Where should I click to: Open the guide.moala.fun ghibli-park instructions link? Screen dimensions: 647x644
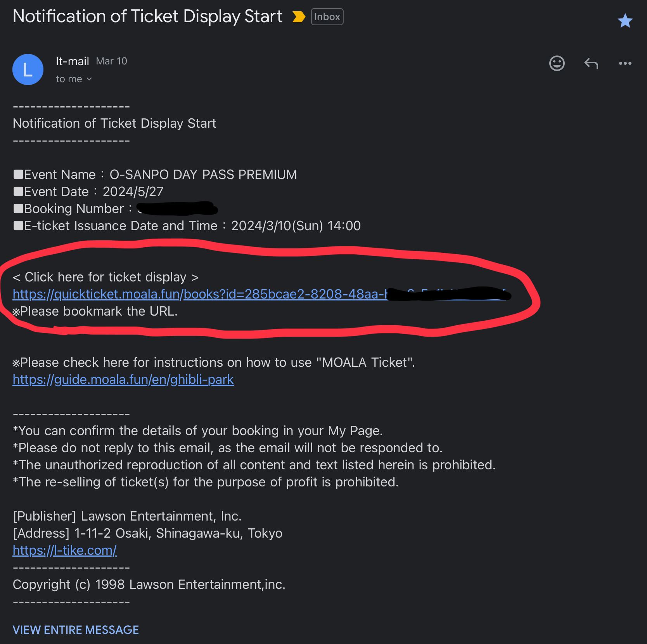tap(123, 379)
